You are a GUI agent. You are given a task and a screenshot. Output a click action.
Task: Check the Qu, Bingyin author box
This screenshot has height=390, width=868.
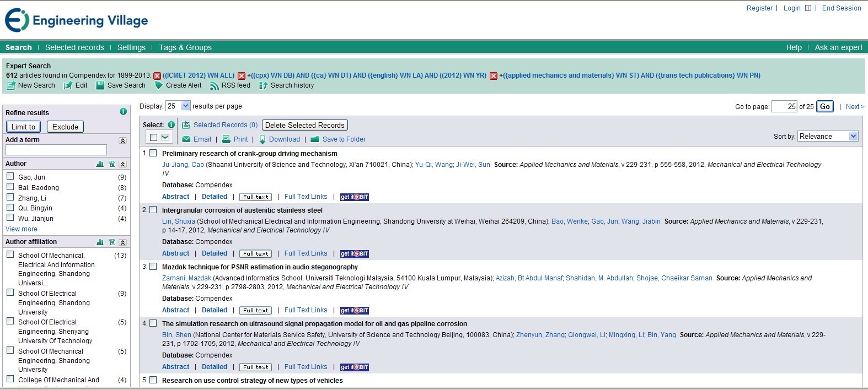click(x=10, y=207)
